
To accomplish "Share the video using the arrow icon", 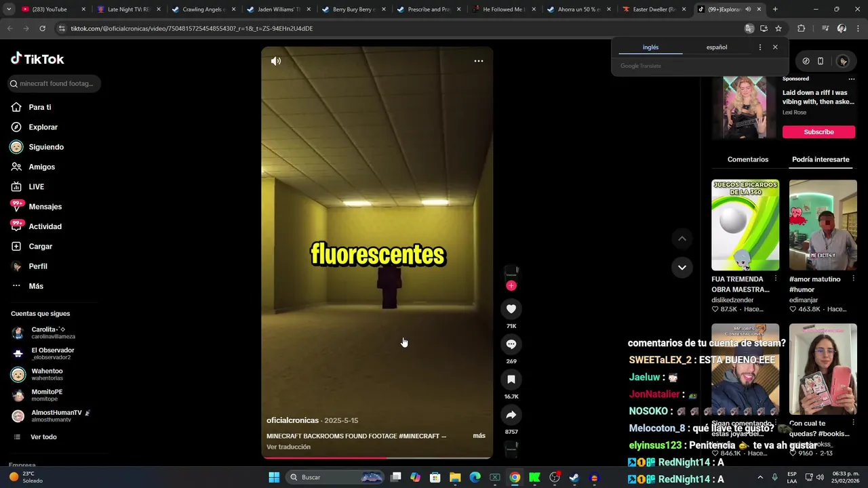I will [x=511, y=415].
